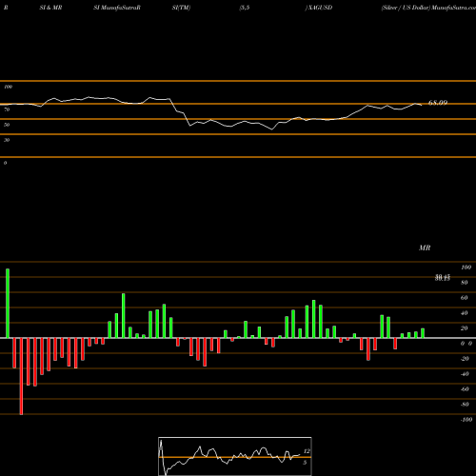Click the MR histogram axis label 40
476x476 pixels.
point(465,313)
